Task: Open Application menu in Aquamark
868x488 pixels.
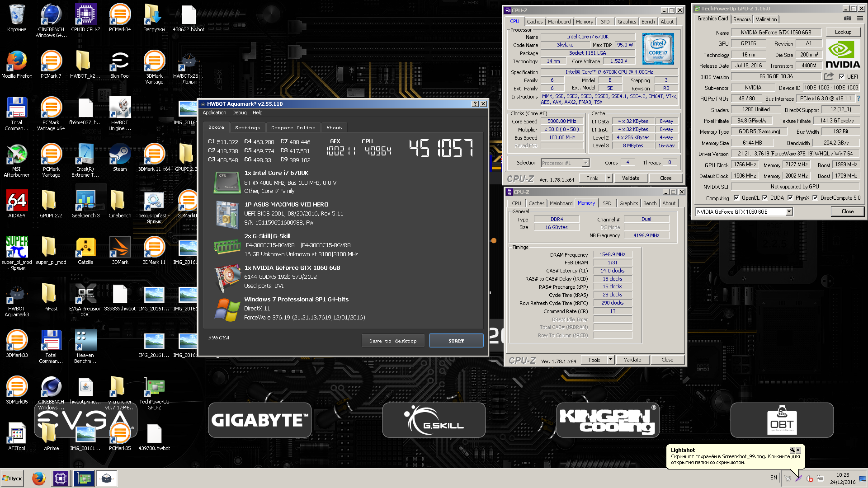Action: (214, 113)
